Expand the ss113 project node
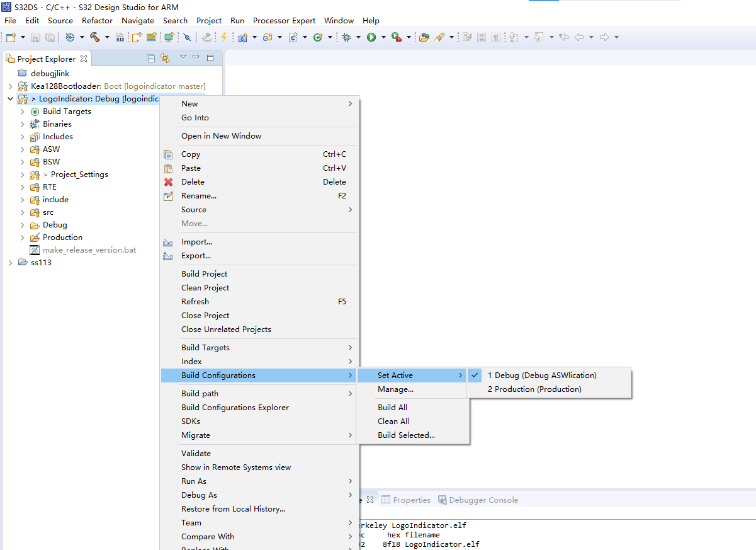This screenshot has width=756, height=550. point(11,263)
